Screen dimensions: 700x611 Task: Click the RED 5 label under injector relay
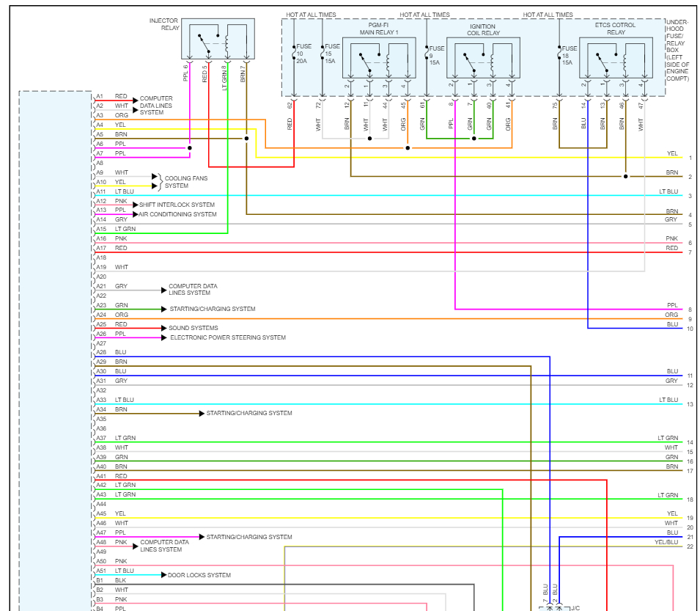click(x=205, y=74)
